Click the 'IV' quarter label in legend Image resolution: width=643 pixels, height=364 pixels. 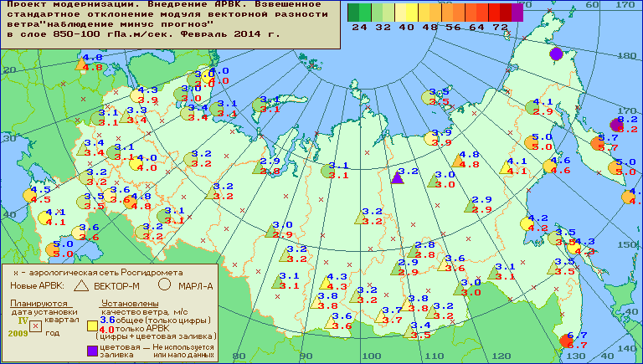tap(23, 320)
